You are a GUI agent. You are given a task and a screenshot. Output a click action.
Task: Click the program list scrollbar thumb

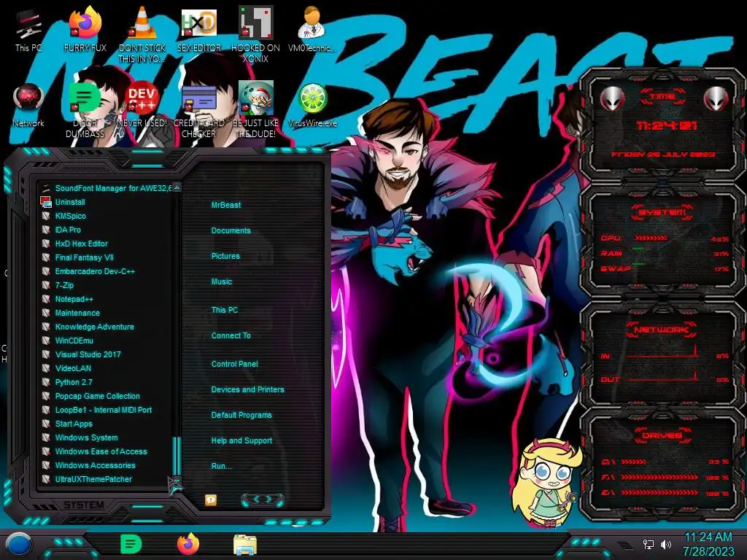pyautogui.click(x=177, y=455)
